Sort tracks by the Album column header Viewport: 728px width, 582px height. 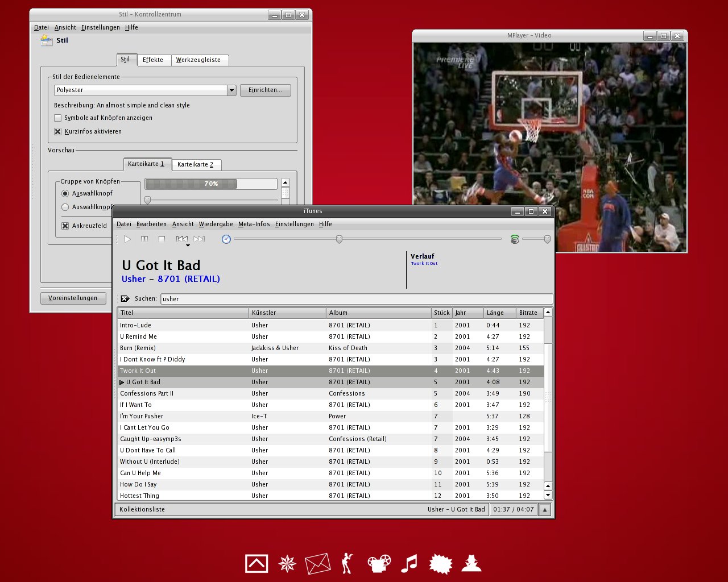(378, 313)
